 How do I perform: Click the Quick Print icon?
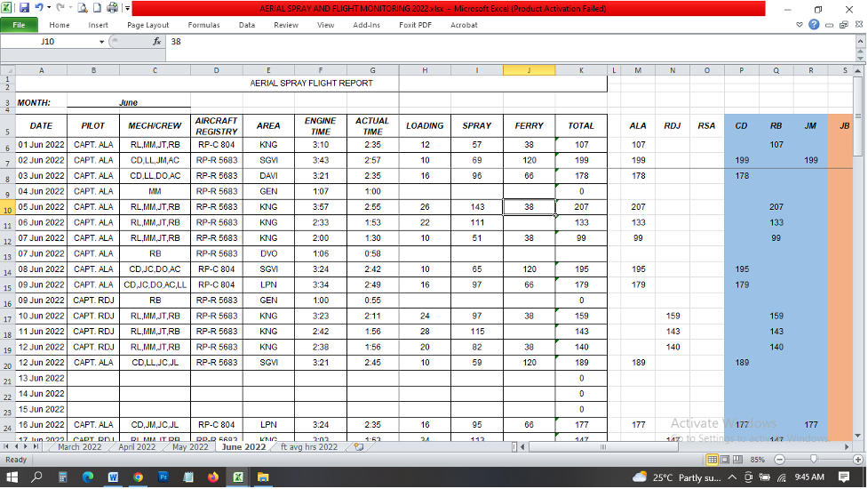112,8
